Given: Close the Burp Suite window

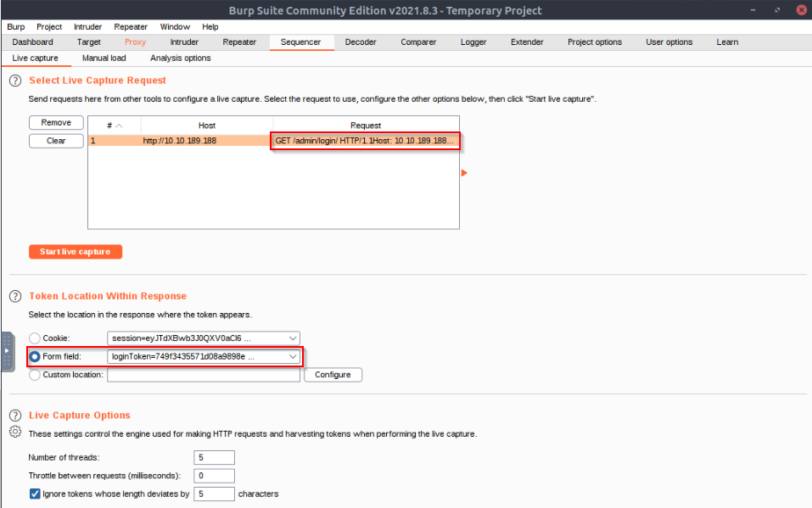Looking at the screenshot, I should pyautogui.click(x=801, y=10).
